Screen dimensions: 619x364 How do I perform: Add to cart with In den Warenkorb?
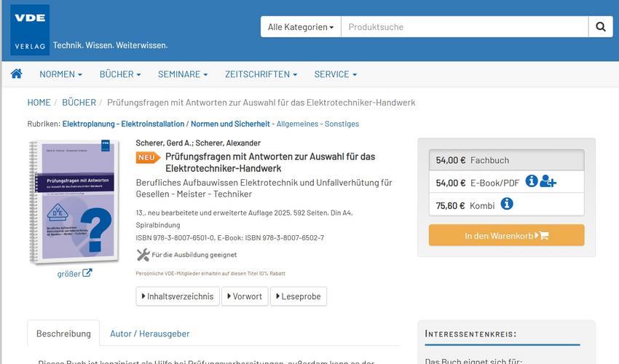[x=507, y=235]
